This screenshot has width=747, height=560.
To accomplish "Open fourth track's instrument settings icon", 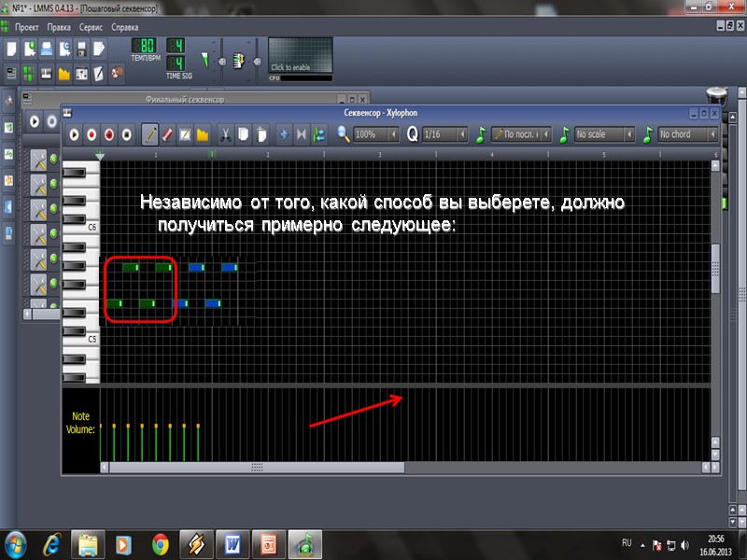I will coord(38,235).
